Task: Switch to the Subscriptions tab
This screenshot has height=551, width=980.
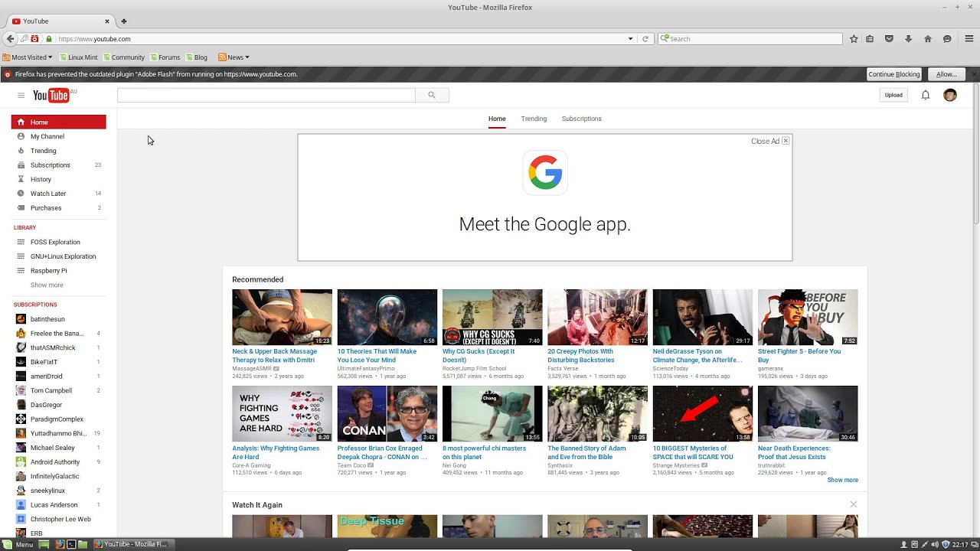Action: (x=582, y=119)
